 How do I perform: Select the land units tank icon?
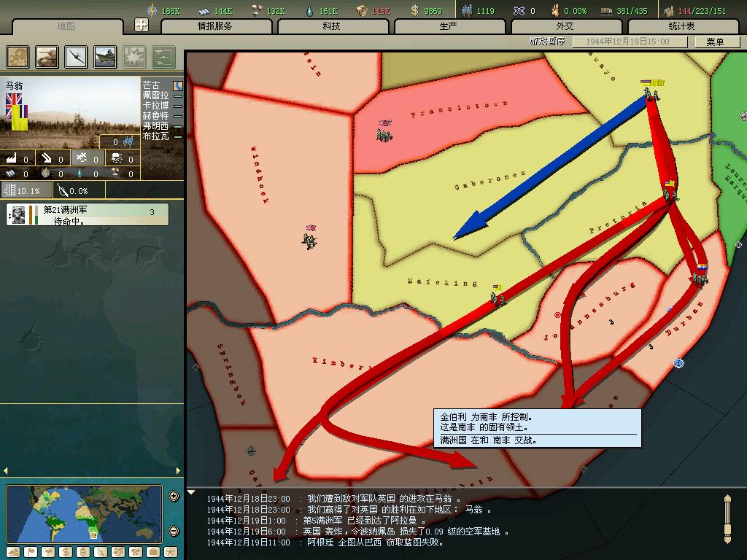(47, 57)
